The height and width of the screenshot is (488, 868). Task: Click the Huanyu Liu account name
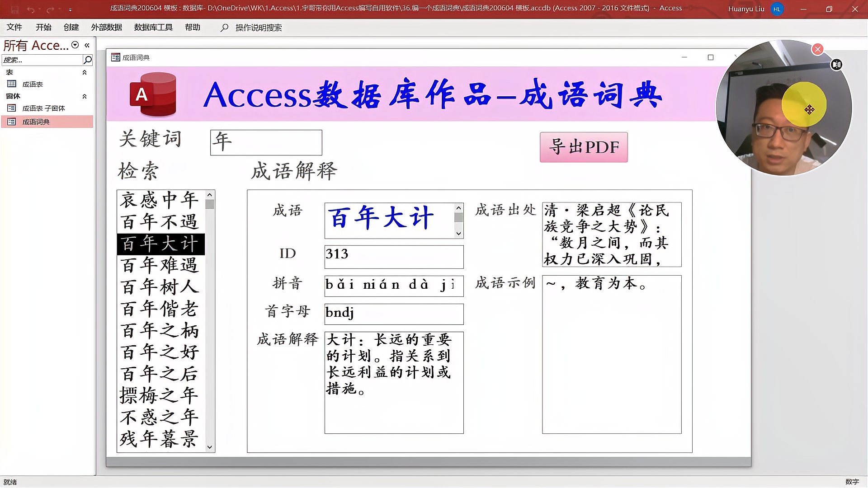point(746,9)
